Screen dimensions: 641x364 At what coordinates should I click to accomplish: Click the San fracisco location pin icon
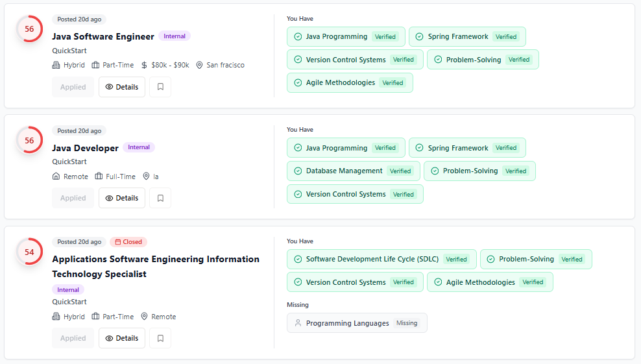[200, 66]
